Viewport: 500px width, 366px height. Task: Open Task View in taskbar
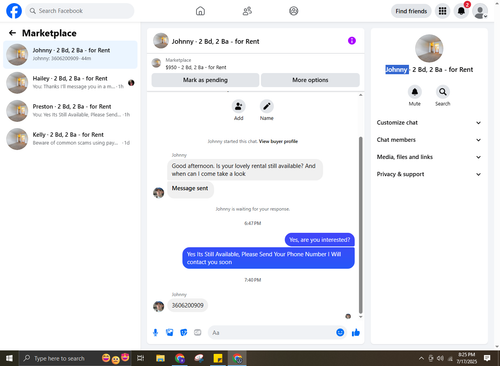141,358
